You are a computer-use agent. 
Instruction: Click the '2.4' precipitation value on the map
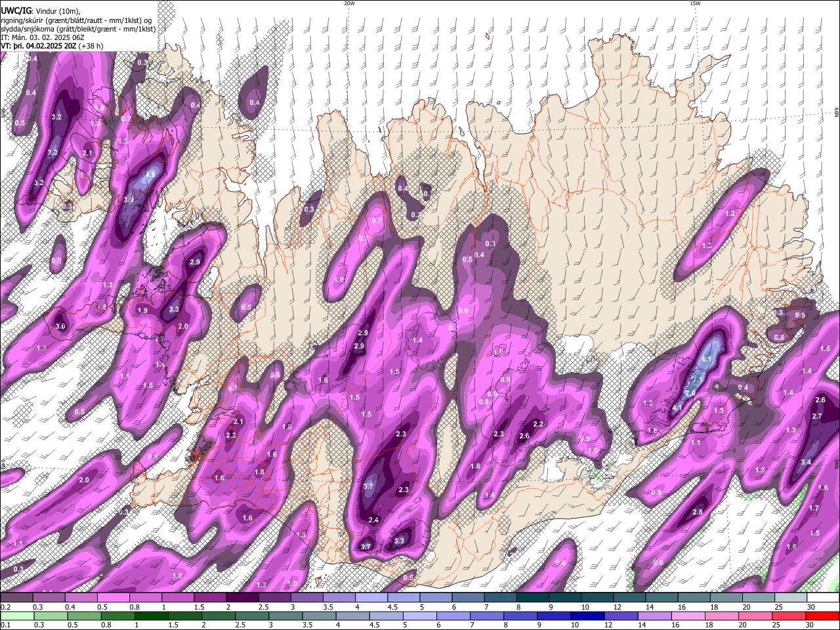[373, 520]
